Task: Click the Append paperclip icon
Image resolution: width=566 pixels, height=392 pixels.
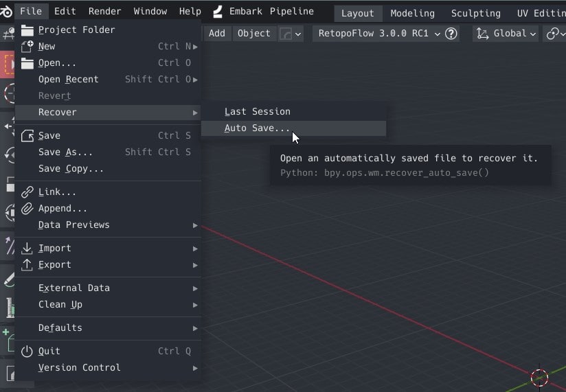Action: 27,209
